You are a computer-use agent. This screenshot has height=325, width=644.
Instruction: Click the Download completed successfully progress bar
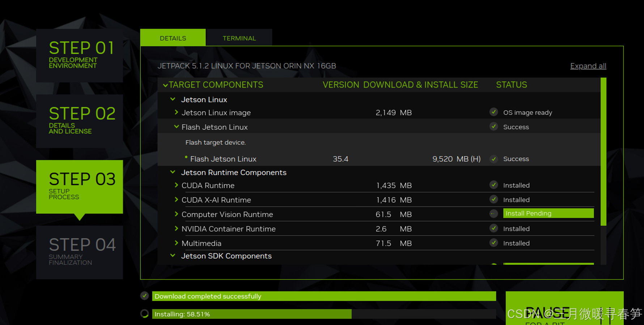[324, 296]
